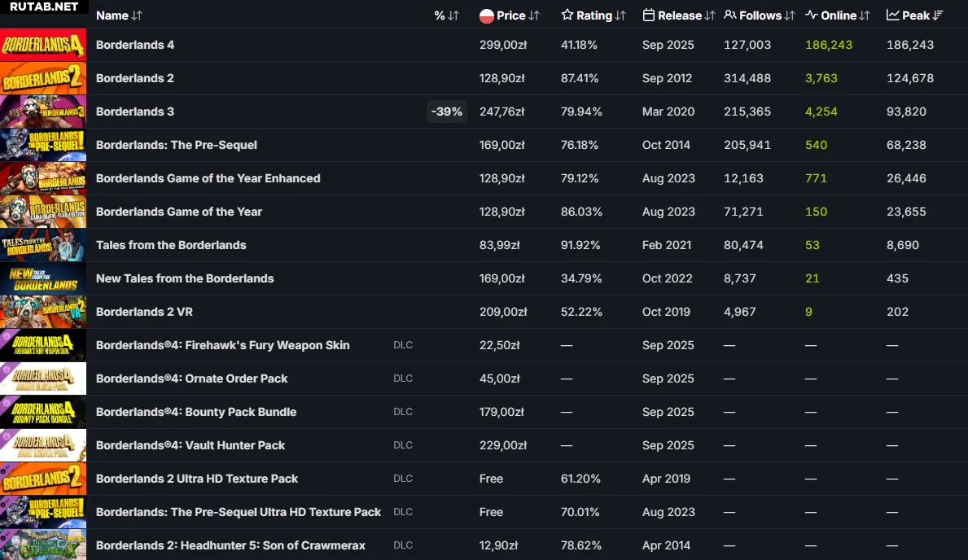Sort by the Rating column header

tap(594, 15)
